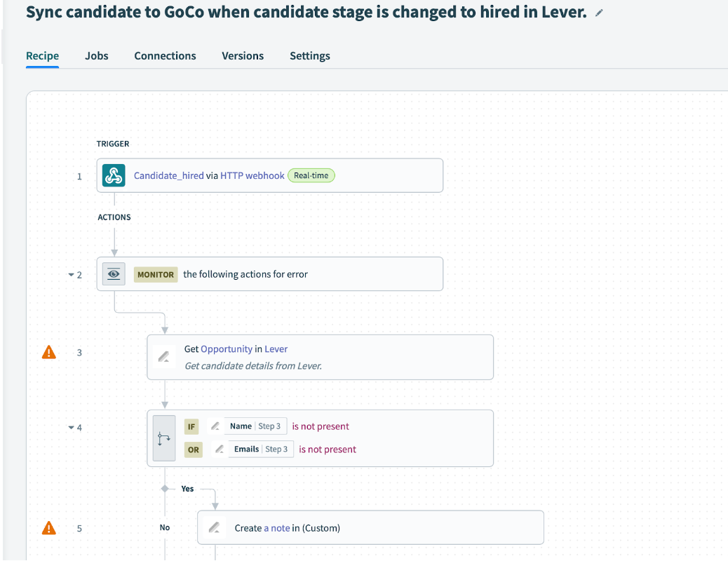Viewport: 728px width, 561px height.
Task: Switch to the Jobs tab
Action: (96, 55)
